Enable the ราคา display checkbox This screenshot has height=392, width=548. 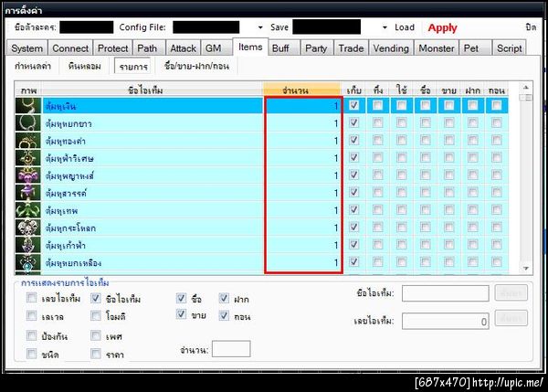pyautogui.click(x=96, y=354)
